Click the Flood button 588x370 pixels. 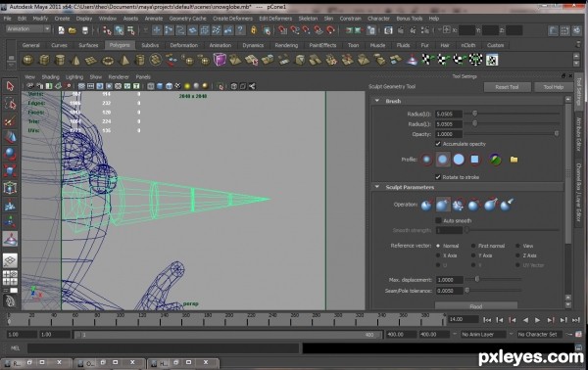click(x=476, y=306)
